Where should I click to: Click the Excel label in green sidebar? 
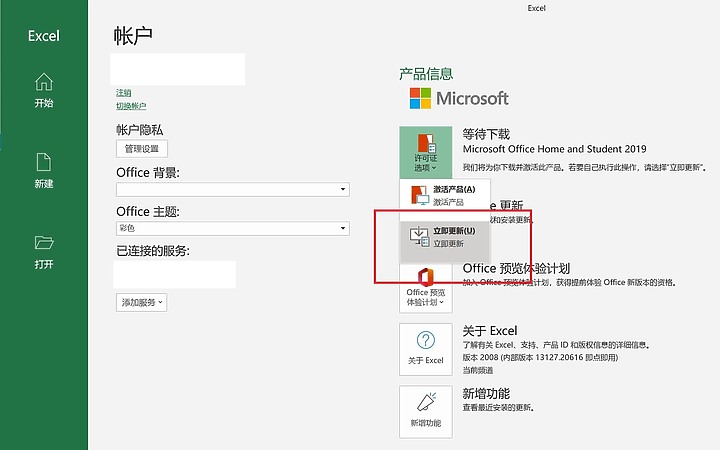44,36
